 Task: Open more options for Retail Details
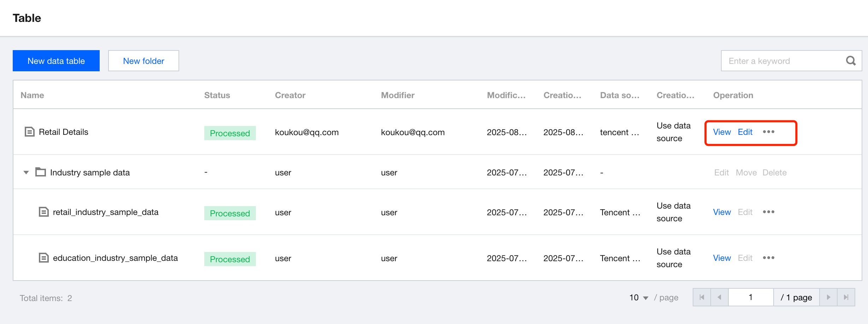[768, 132]
